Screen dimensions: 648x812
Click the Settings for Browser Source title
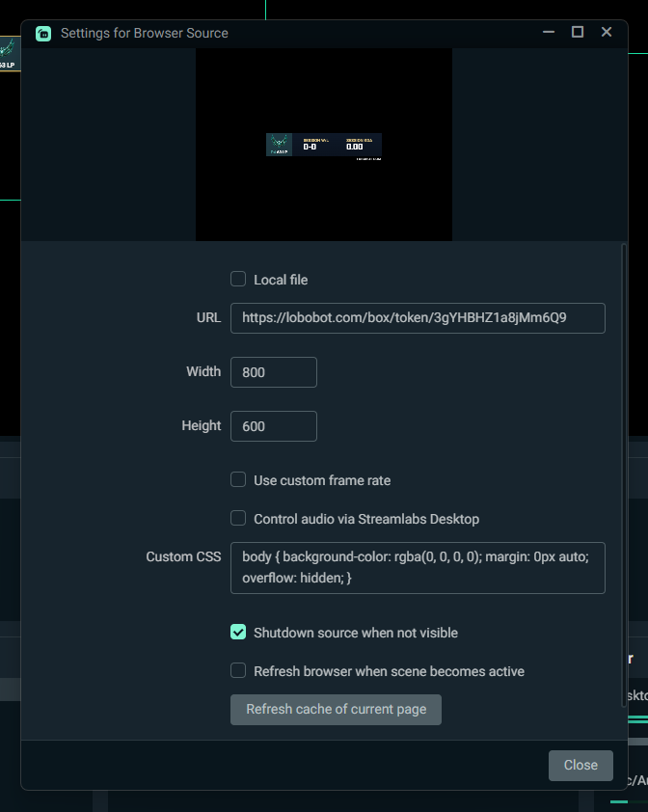(x=145, y=33)
